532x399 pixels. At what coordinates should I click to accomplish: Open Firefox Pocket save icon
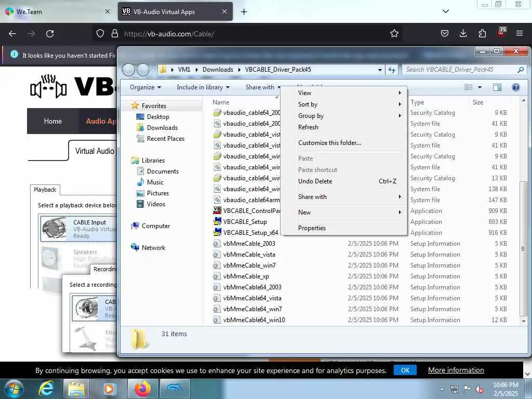coord(445,33)
